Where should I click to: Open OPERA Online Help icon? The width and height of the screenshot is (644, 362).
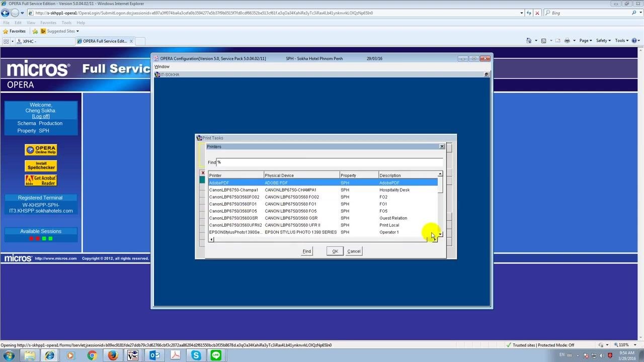point(41,150)
